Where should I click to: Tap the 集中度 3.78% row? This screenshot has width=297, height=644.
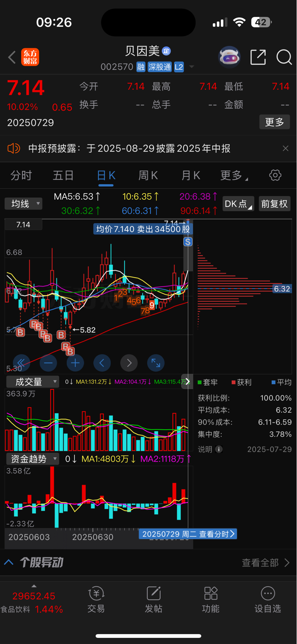(x=244, y=434)
